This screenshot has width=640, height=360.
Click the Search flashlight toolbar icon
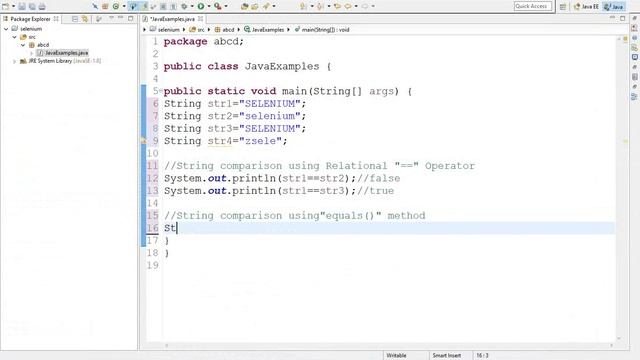pos(266,6)
